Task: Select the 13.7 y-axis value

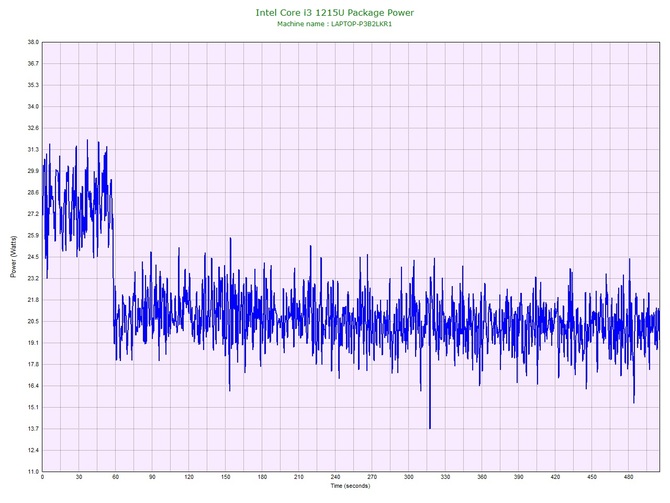Action: click(33, 429)
